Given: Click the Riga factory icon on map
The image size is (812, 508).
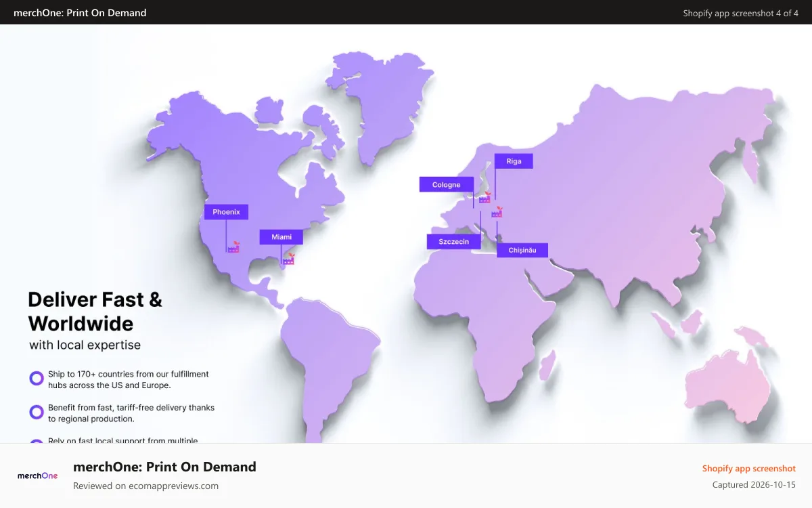Looking at the screenshot, I should [x=497, y=212].
